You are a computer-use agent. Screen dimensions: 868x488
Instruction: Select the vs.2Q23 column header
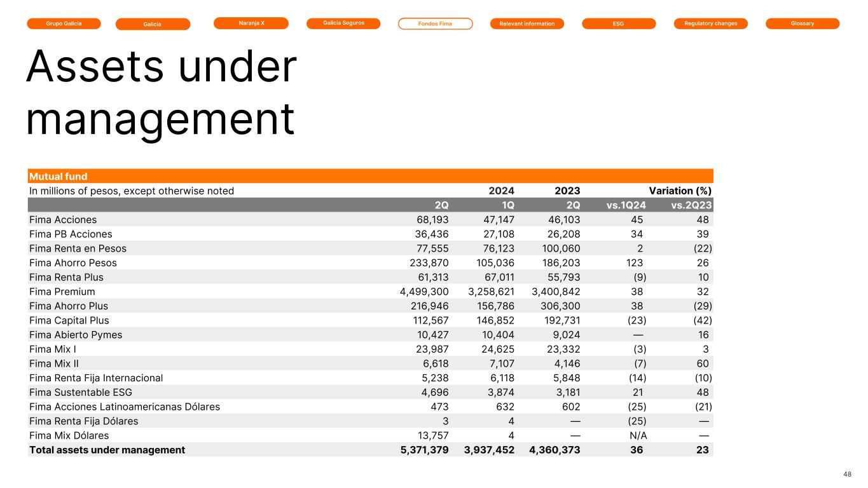pos(691,205)
